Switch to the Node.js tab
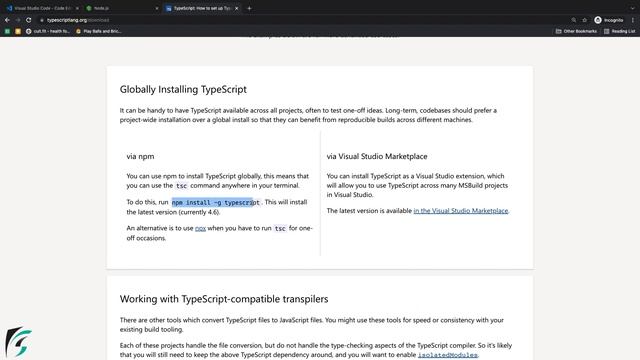The image size is (640, 360). (118, 8)
